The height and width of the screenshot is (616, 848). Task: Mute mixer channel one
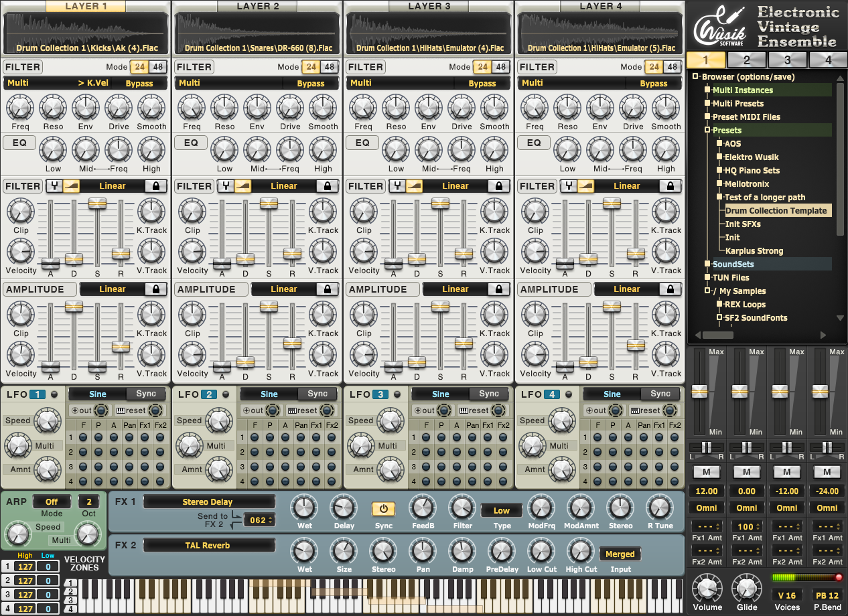tap(706, 472)
